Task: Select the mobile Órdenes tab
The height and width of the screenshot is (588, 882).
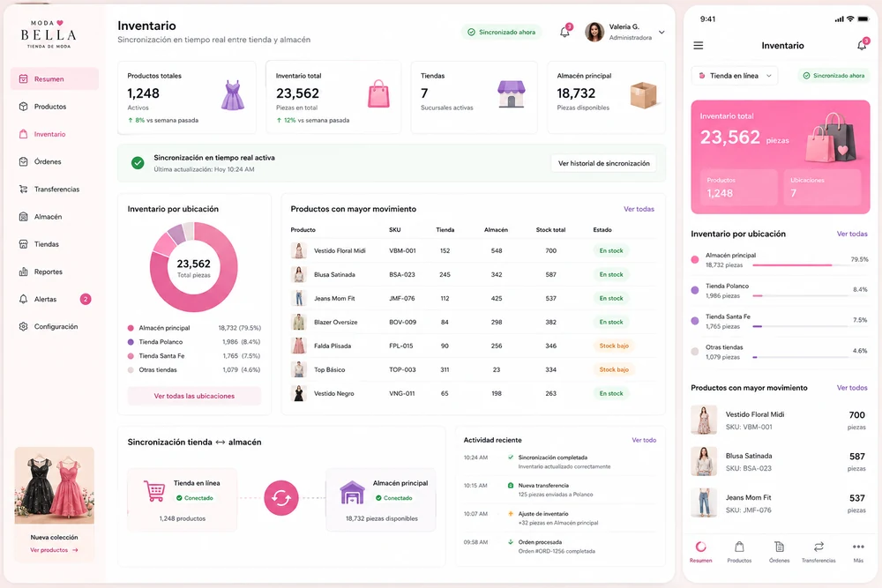Action: 779,552
